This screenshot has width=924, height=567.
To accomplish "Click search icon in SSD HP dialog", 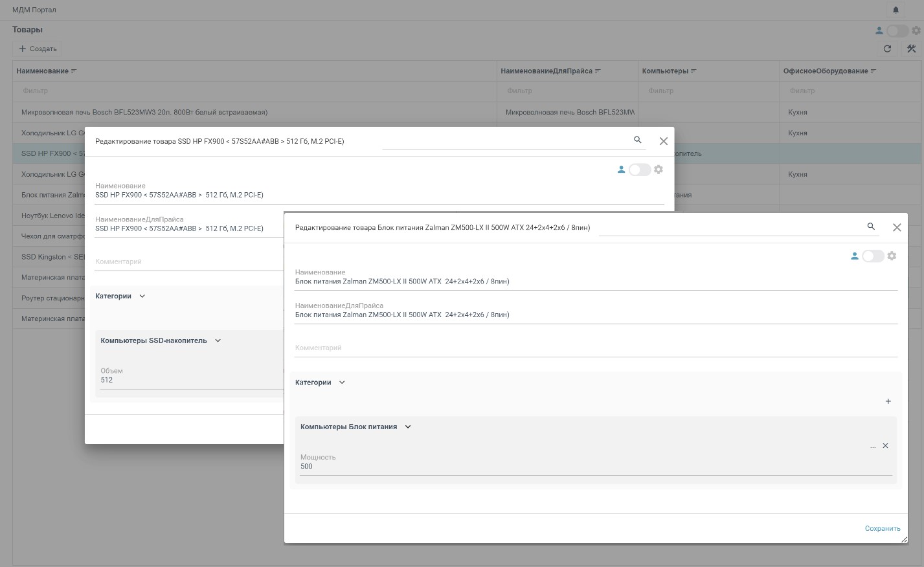I will (x=638, y=140).
